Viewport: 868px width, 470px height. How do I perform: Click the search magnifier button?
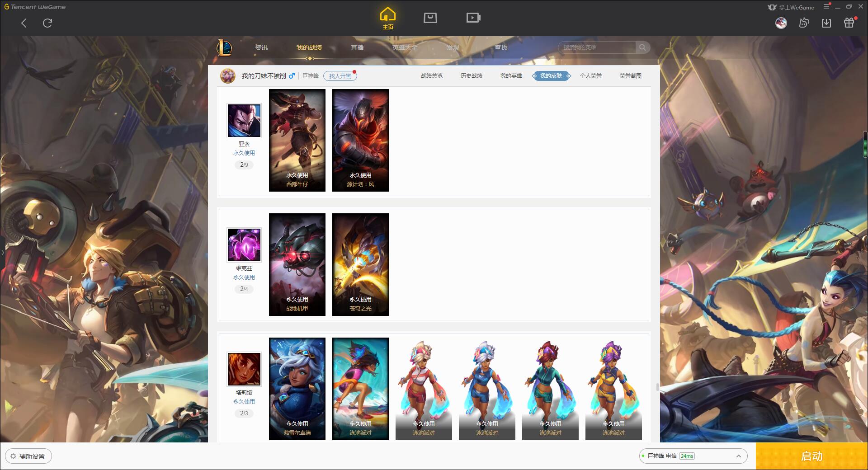point(642,47)
